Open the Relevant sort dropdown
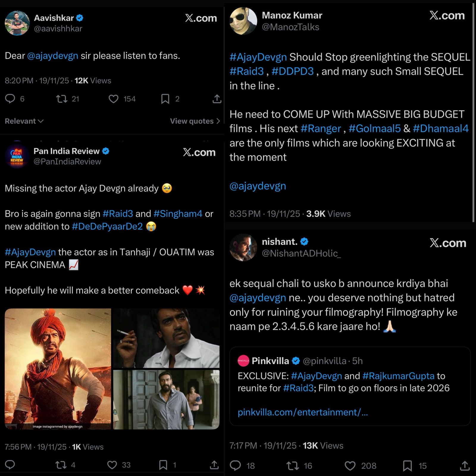Screen dimensions: 476x476 24,121
